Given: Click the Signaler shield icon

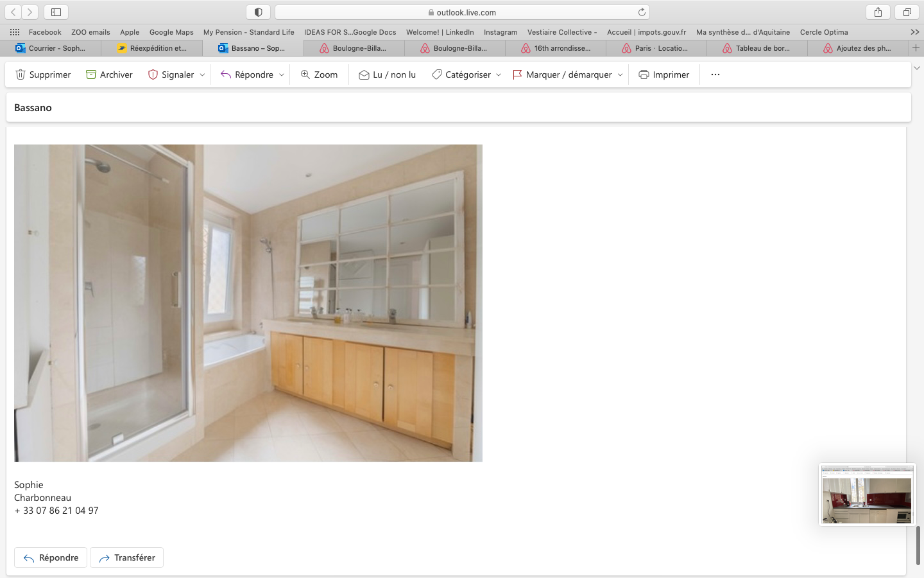Looking at the screenshot, I should pos(153,74).
